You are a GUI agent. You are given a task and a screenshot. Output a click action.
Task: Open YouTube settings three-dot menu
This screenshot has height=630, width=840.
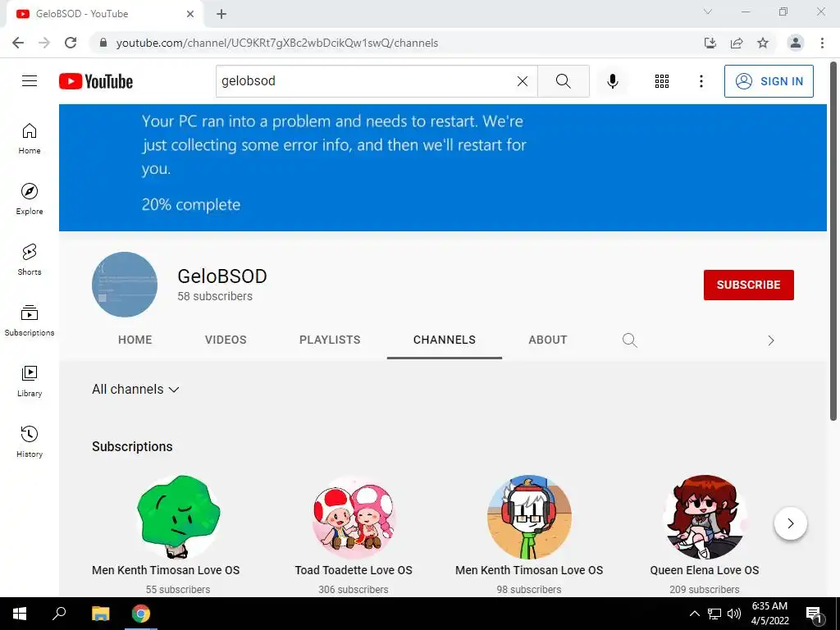click(701, 81)
